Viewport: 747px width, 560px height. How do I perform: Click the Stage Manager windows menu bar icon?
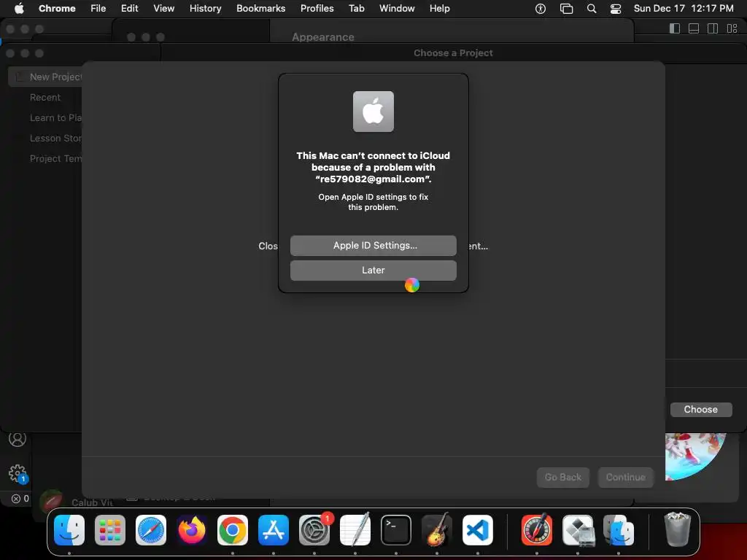[566, 9]
